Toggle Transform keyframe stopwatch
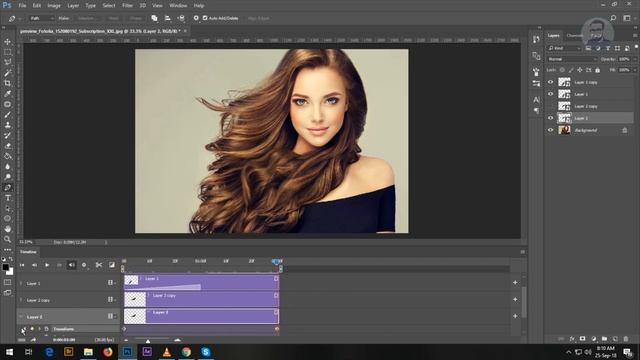Screen dimensions: 640x360 46,329
